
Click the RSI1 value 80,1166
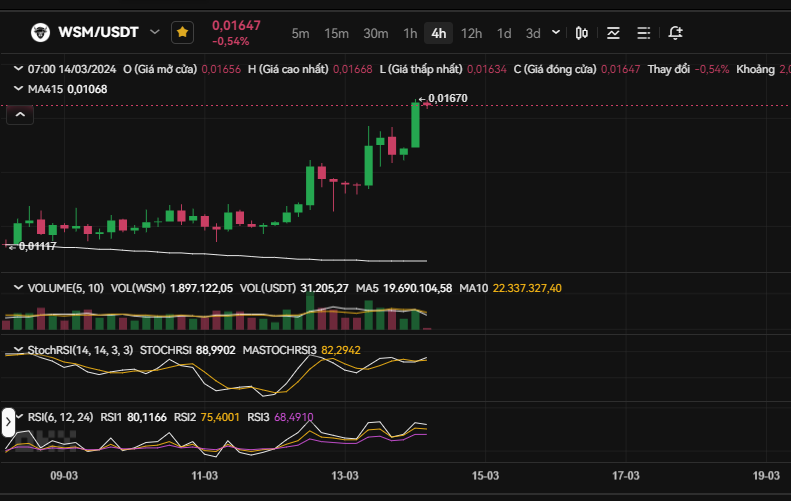(147, 417)
